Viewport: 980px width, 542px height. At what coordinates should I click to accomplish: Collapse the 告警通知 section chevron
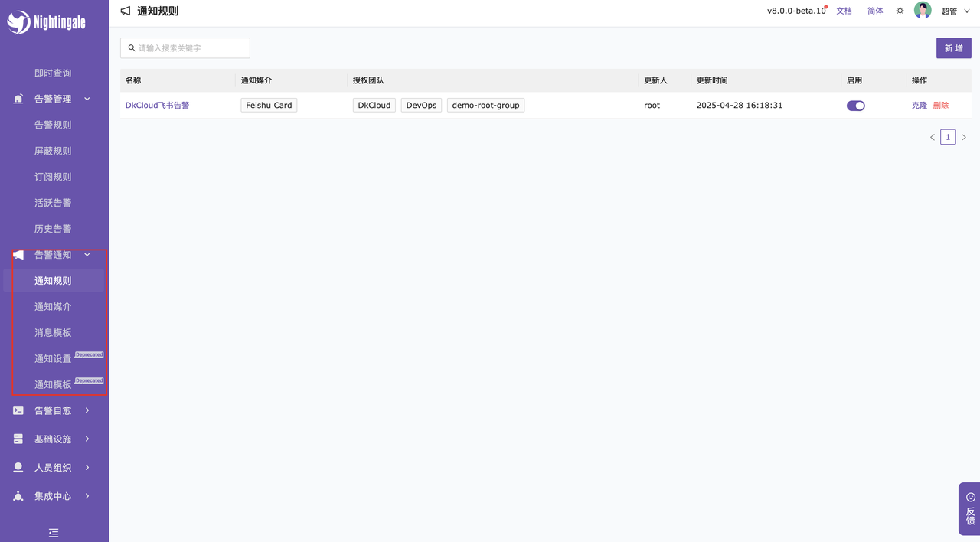(x=87, y=255)
